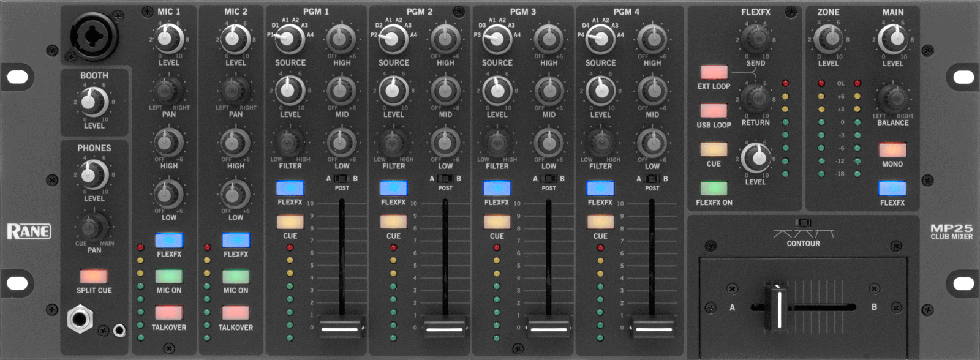Click the Main Balance knob

coord(892,99)
